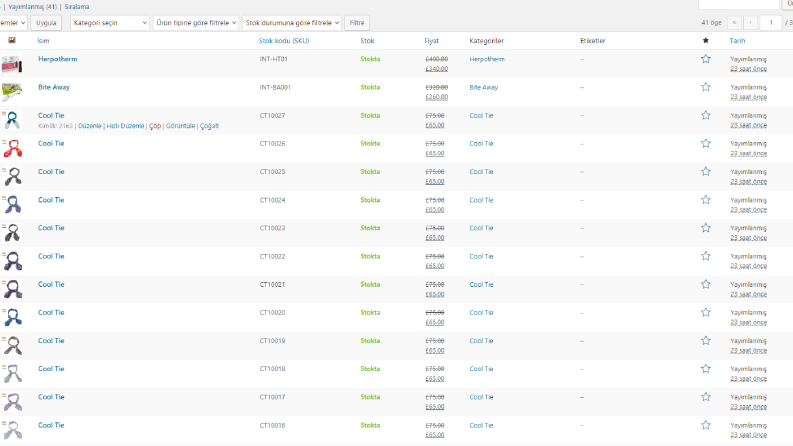
Task: Sort by İsim column
Action: [43, 40]
